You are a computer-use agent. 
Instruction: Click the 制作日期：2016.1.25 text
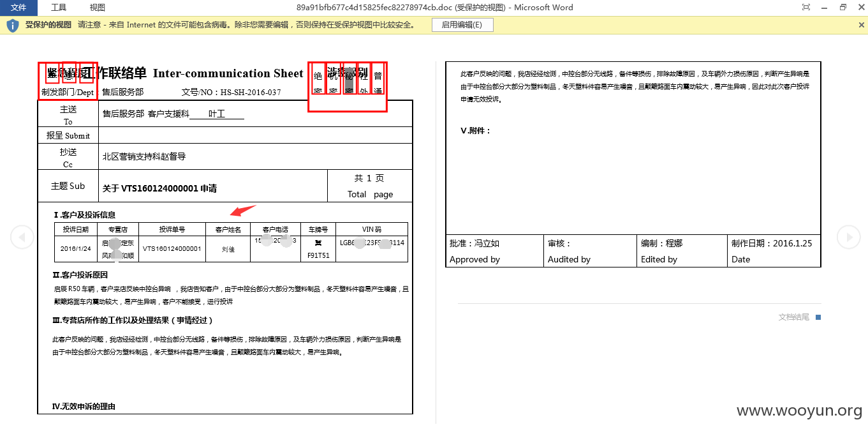(772, 243)
